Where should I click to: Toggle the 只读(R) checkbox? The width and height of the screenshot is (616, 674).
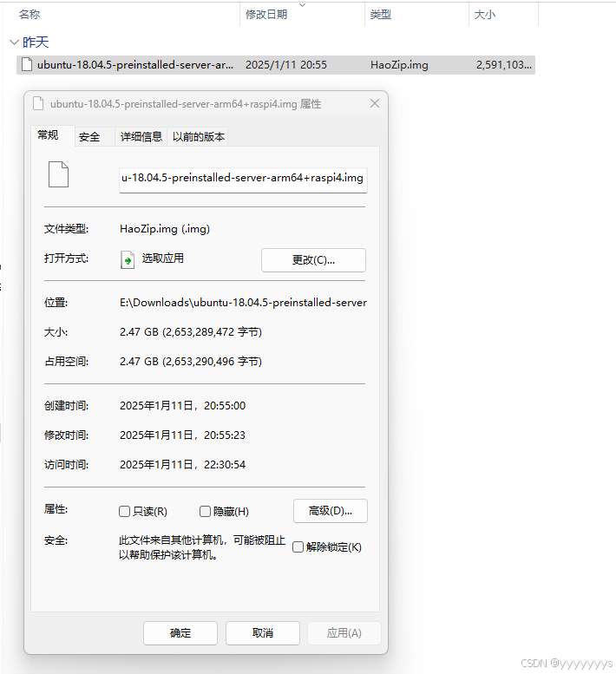pos(124,511)
